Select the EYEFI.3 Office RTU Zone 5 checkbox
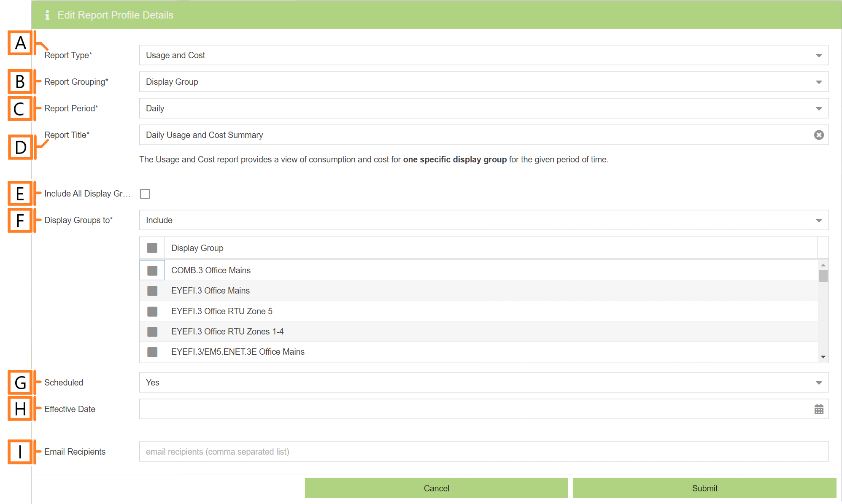 pos(152,311)
